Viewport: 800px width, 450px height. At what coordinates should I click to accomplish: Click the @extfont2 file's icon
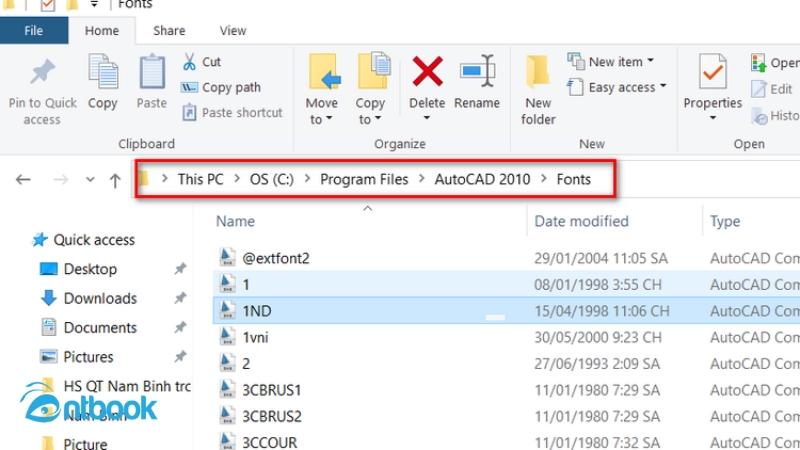point(228,257)
